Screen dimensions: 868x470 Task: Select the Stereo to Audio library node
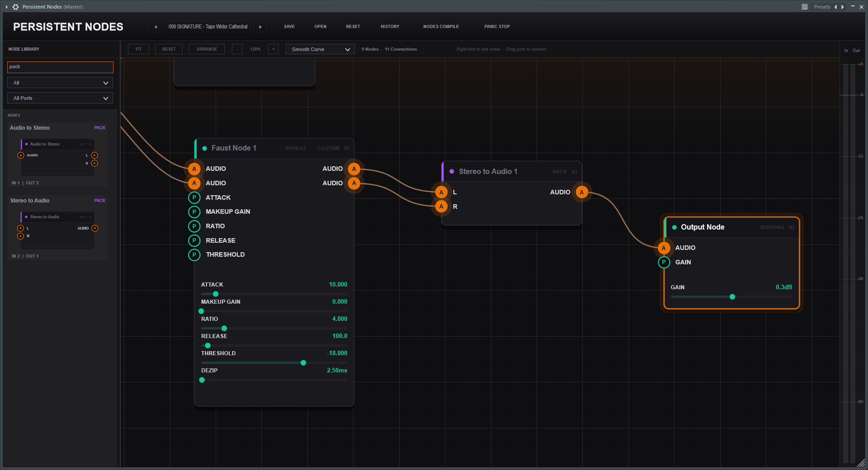click(58, 228)
